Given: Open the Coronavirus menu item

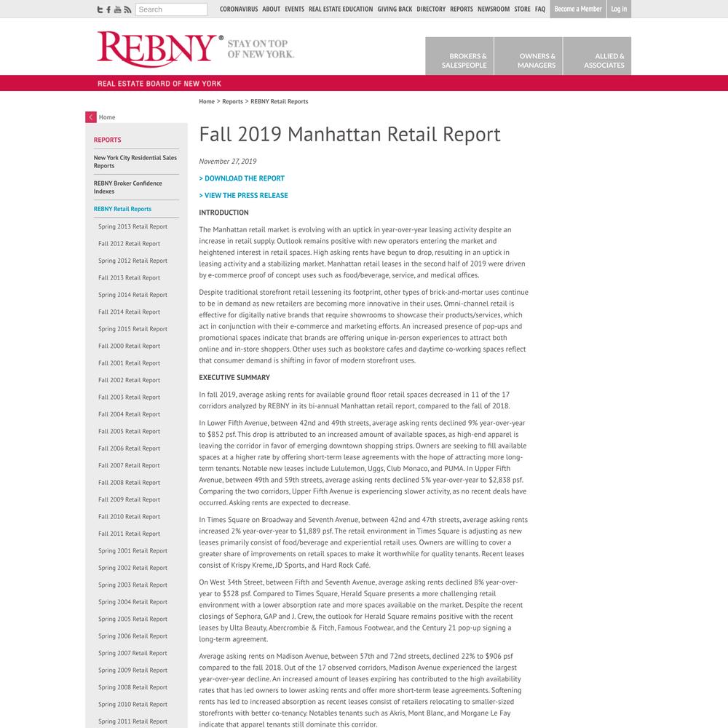Looking at the screenshot, I should [239, 9].
